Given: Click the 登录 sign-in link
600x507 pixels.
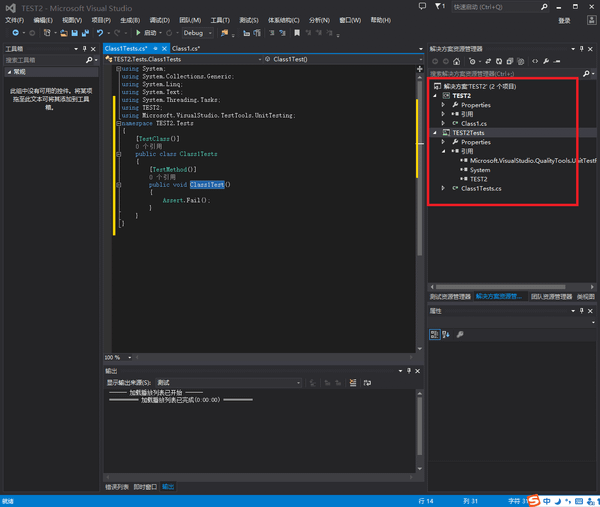Looking at the screenshot, I should click(x=564, y=21).
